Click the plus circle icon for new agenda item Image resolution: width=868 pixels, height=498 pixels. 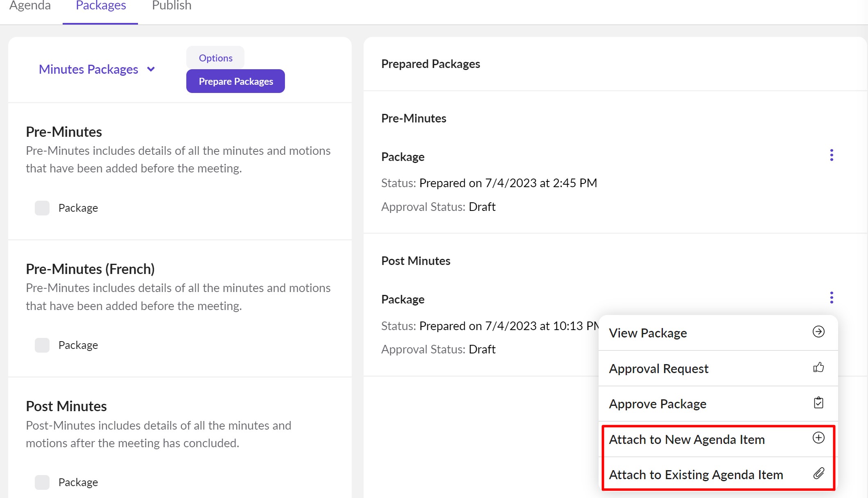pos(818,438)
